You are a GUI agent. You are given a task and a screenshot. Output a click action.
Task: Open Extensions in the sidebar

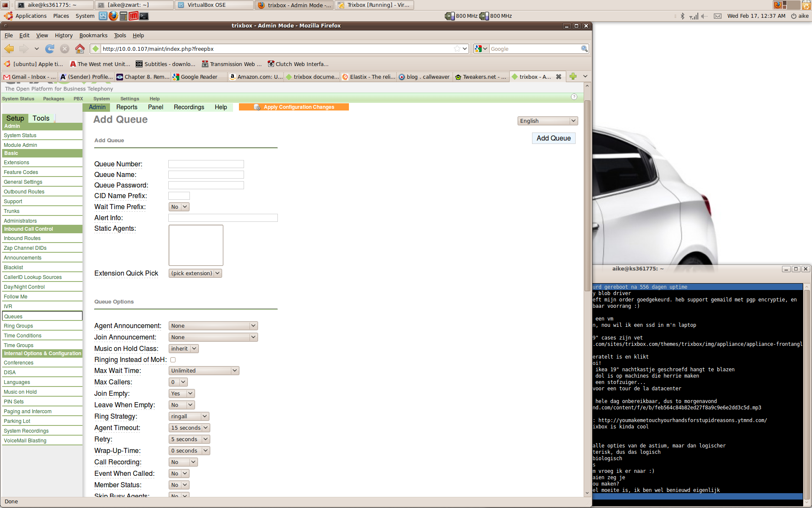coord(16,163)
